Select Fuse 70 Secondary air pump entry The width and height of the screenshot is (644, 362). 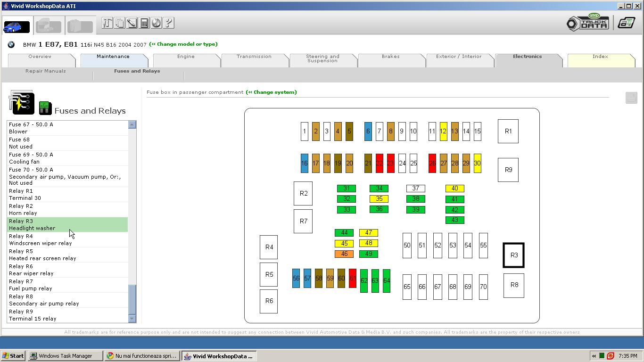point(67,176)
